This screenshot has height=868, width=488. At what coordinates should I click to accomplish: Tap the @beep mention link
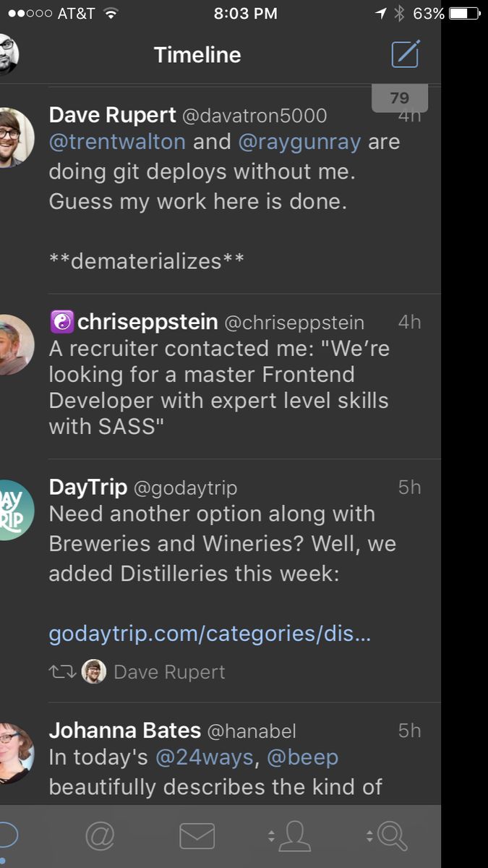pyautogui.click(x=303, y=757)
